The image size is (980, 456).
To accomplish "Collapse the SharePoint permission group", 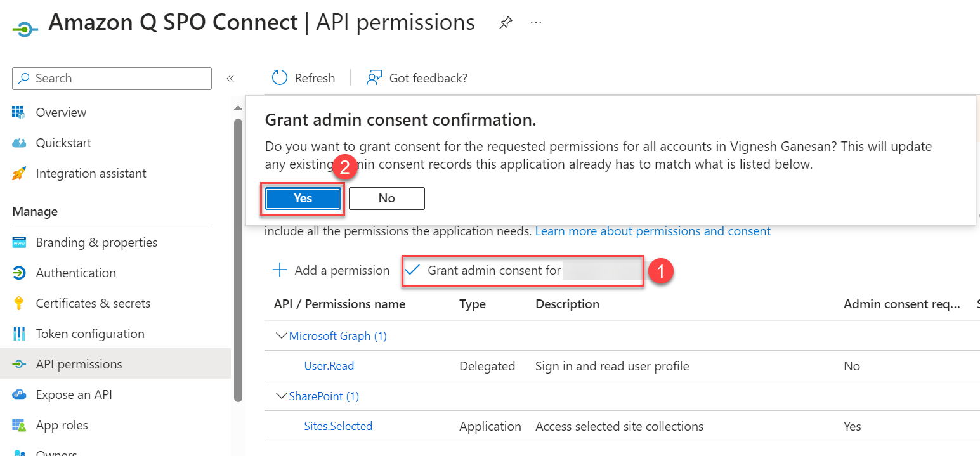I will point(281,396).
